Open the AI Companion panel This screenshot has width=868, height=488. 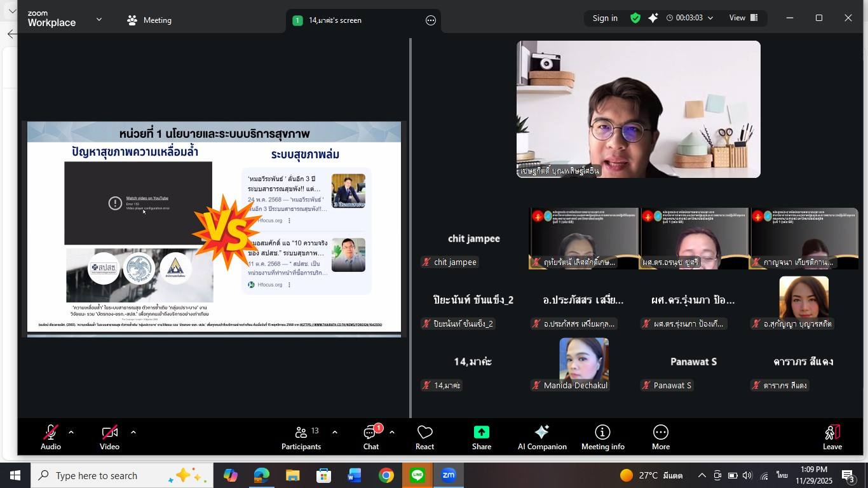point(541,437)
